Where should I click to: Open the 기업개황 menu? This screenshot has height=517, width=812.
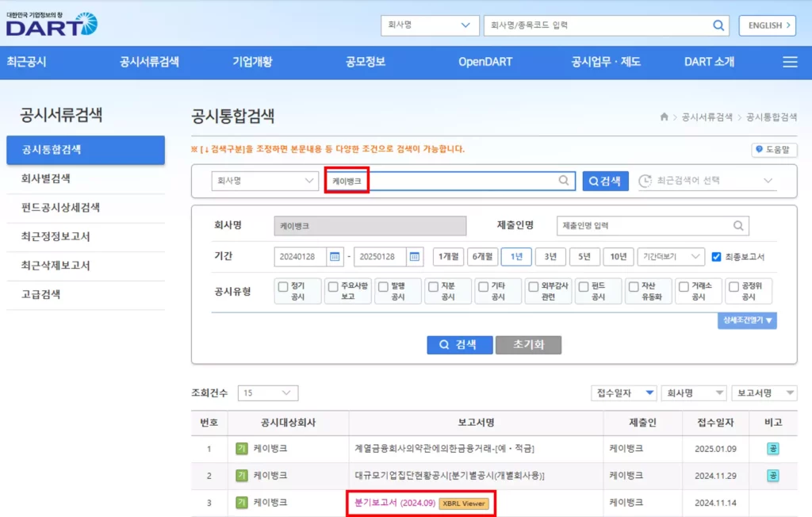(252, 62)
